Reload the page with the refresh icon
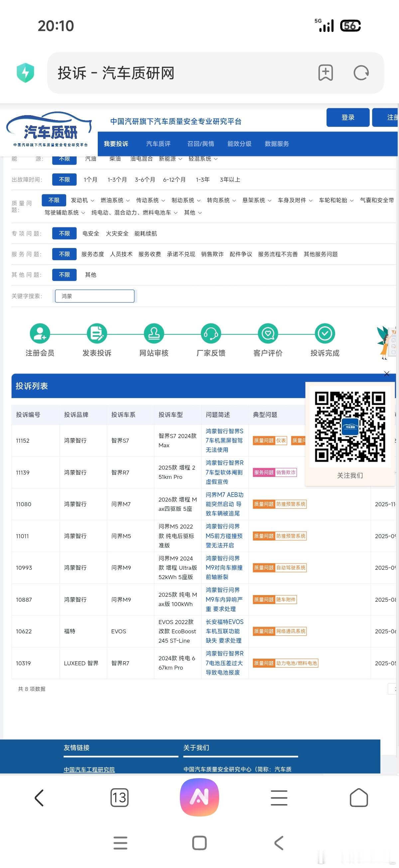Viewport: 399px width, 868px height. 361,73
